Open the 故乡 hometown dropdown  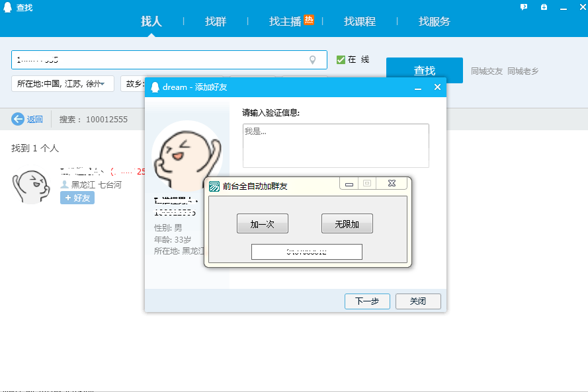coord(134,84)
